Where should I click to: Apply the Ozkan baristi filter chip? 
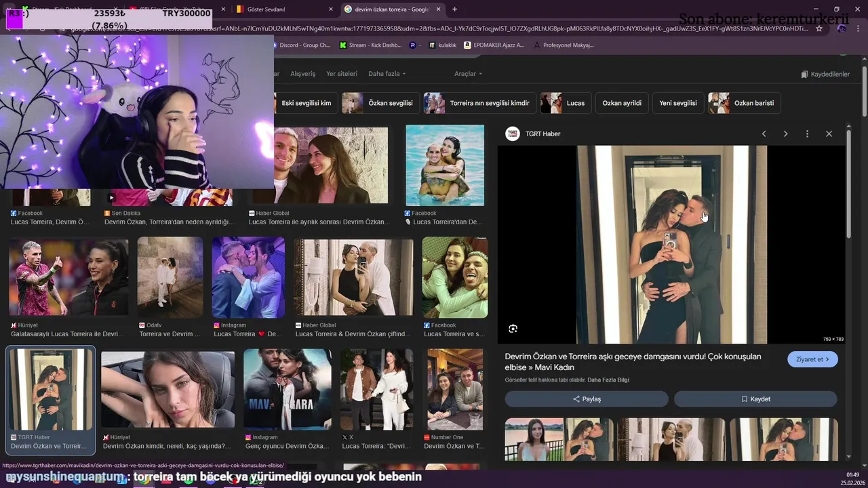[744, 103]
